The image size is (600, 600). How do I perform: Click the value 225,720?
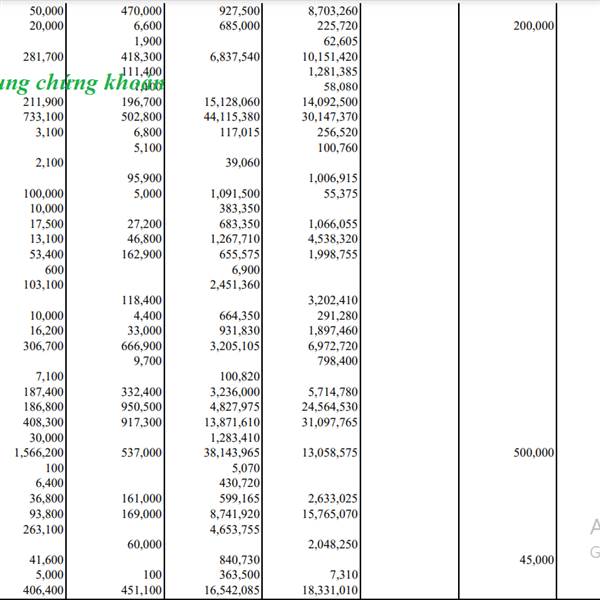pyautogui.click(x=337, y=26)
